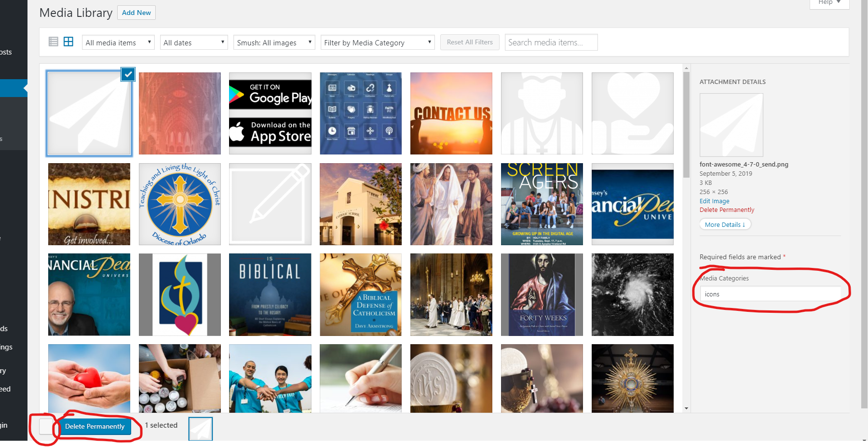Click the scroll down arrow of media grid
This screenshot has height=447, width=868.
(x=686, y=408)
